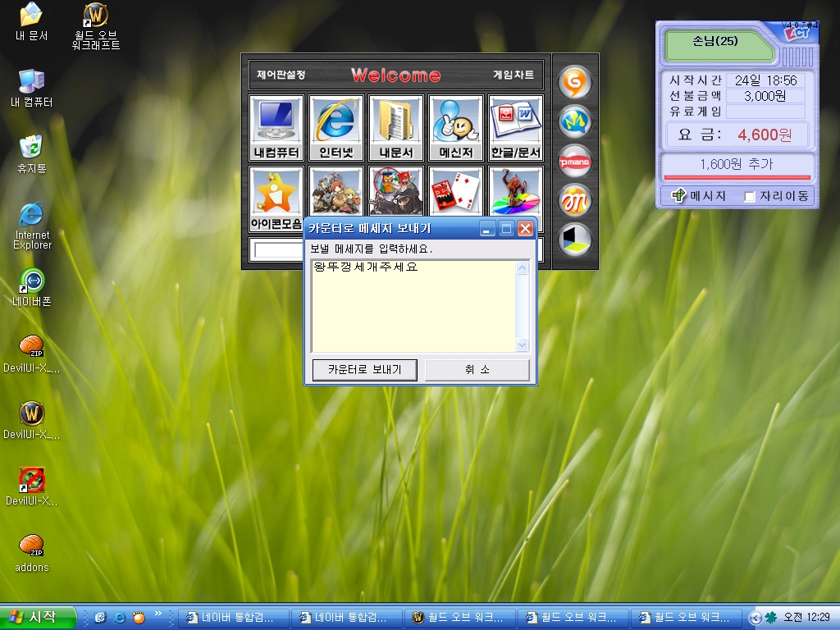Click the 카운터로 보내기 button

point(365,370)
